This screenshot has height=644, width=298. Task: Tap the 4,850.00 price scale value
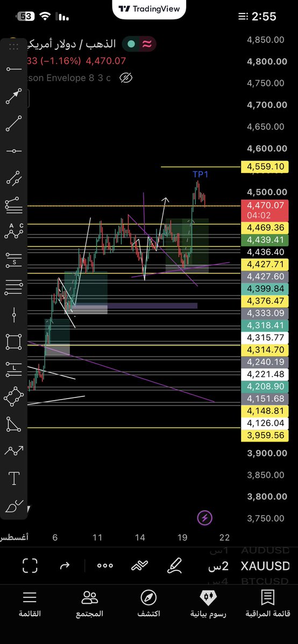pyautogui.click(x=266, y=40)
